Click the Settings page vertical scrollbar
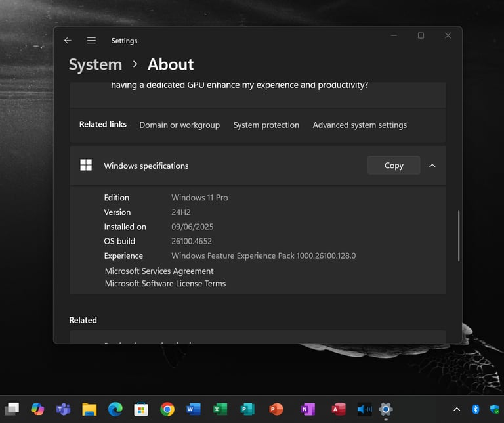Image resolution: width=504 pixels, height=423 pixels. click(459, 236)
